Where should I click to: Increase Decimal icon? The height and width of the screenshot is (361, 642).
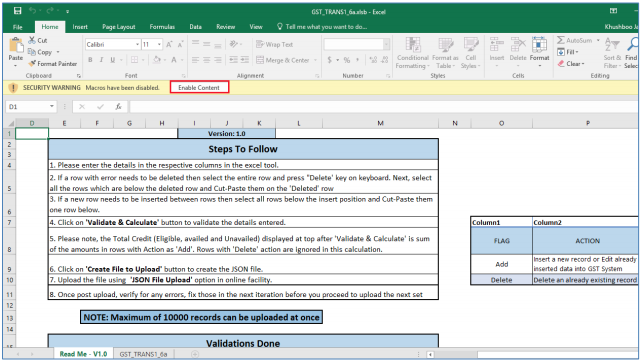(373, 60)
